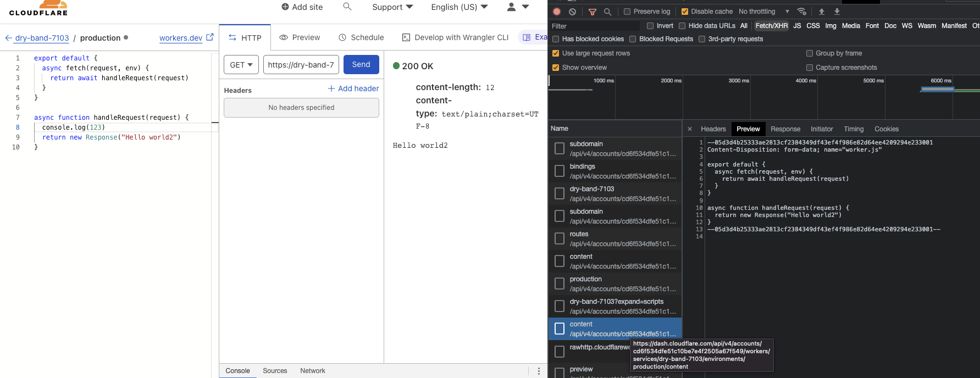980x378 pixels.
Task: Select the preview request row icon
Action: 560,373
